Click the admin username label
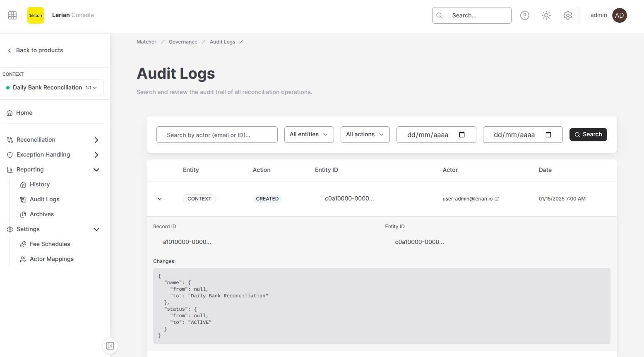 click(x=598, y=15)
